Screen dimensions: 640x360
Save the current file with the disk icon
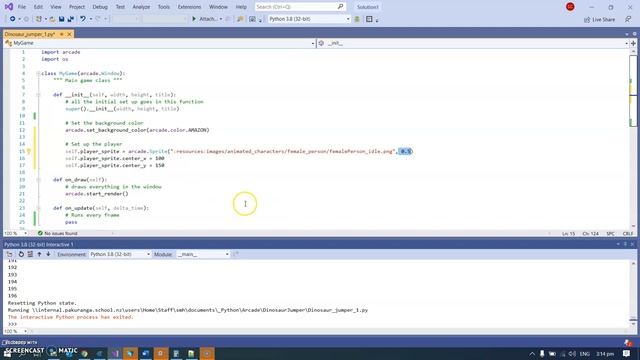61,19
